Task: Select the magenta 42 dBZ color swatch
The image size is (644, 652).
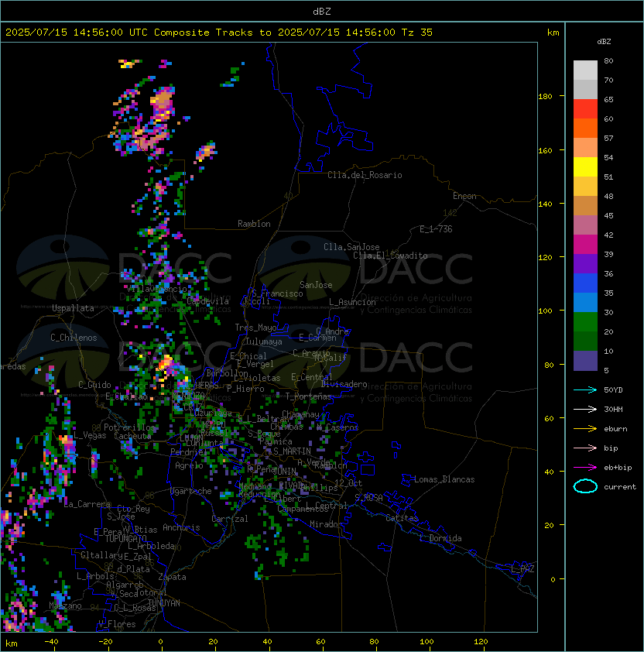Action: [x=585, y=245]
